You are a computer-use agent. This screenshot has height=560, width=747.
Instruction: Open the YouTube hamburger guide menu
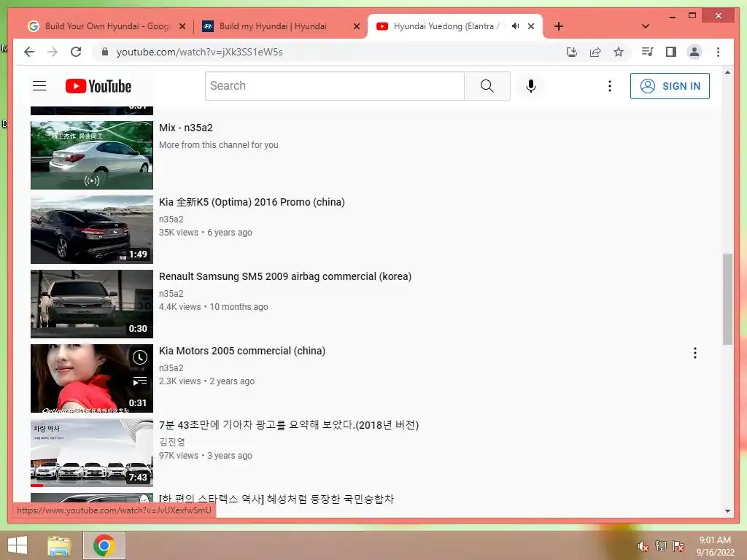coord(39,86)
